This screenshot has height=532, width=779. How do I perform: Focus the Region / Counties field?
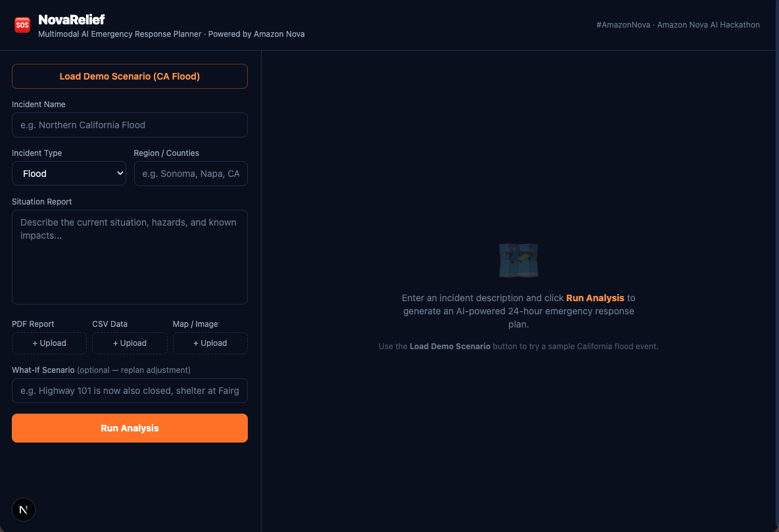pyautogui.click(x=191, y=174)
